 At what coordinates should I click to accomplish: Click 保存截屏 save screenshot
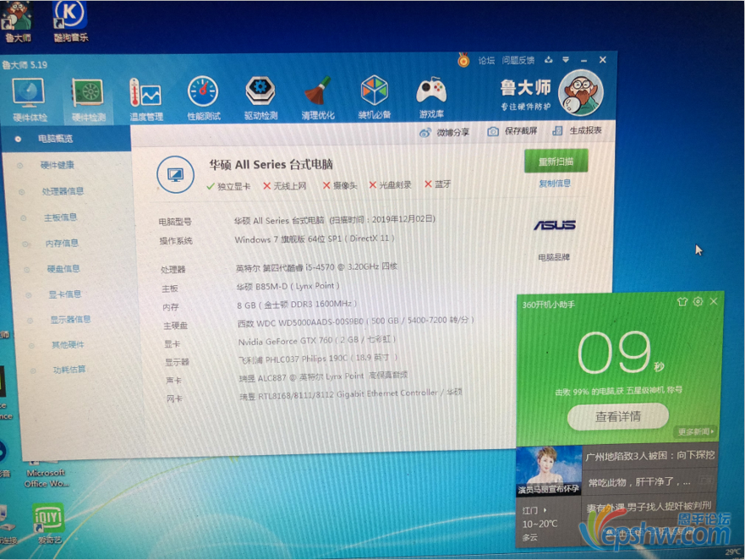(x=512, y=131)
